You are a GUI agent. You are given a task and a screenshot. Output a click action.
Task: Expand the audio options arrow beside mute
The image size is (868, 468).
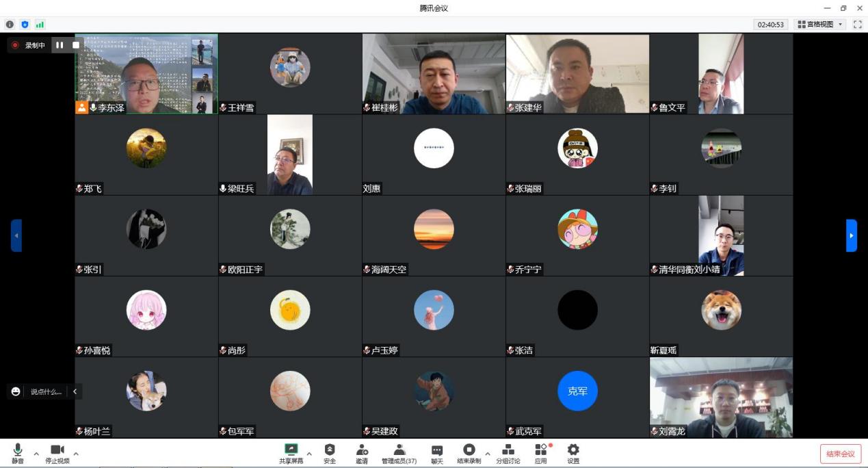tap(36, 454)
